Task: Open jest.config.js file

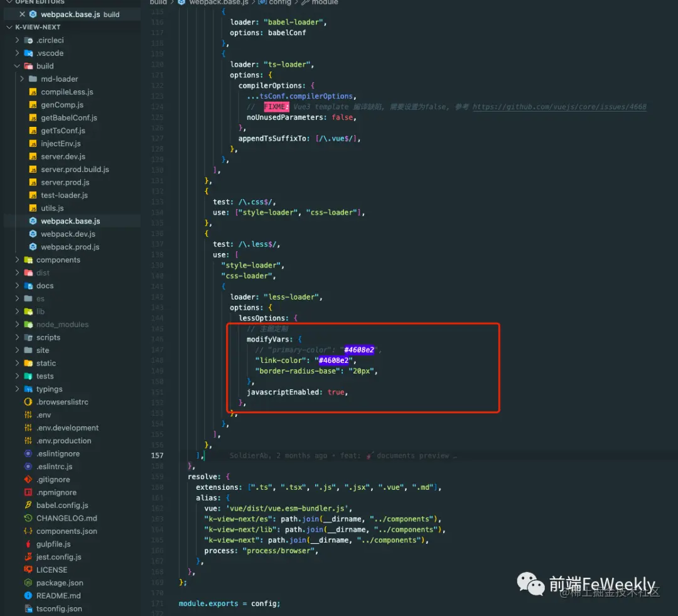Action: [x=59, y=557]
